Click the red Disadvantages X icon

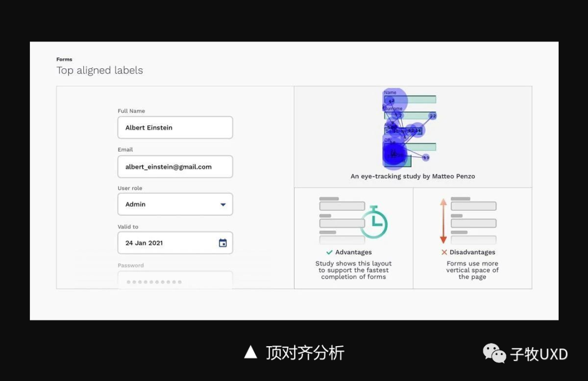(444, 252)
